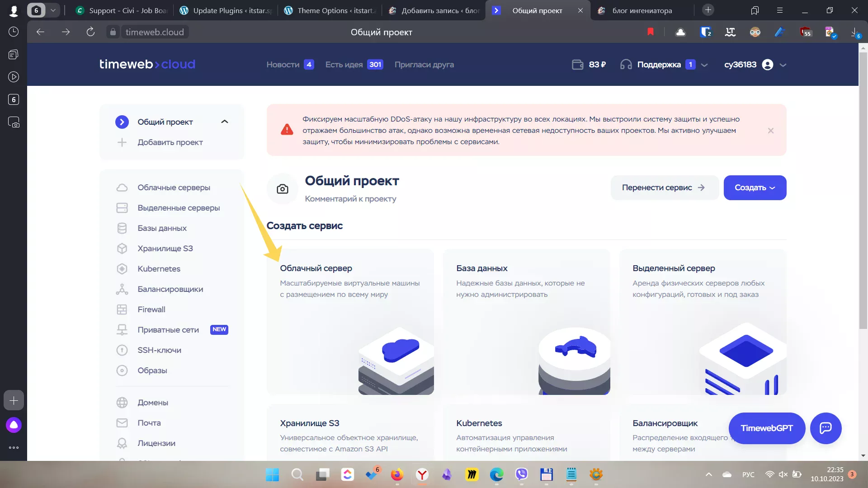Click the Перенести сервис button
Image resolution: width=868 pixels, height=488 pixels.
(x=665, y=188)
